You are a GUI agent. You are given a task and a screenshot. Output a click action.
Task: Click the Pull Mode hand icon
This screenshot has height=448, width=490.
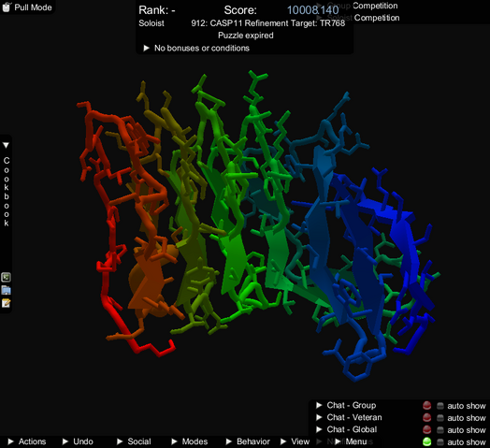[x=7, y=7]
